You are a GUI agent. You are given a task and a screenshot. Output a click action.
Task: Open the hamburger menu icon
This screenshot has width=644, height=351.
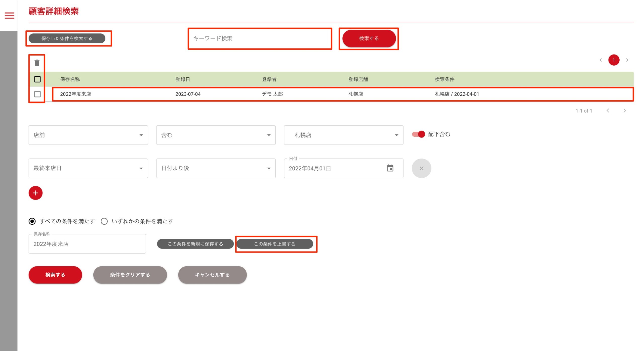pyautogui.click(x=9, y=16)
